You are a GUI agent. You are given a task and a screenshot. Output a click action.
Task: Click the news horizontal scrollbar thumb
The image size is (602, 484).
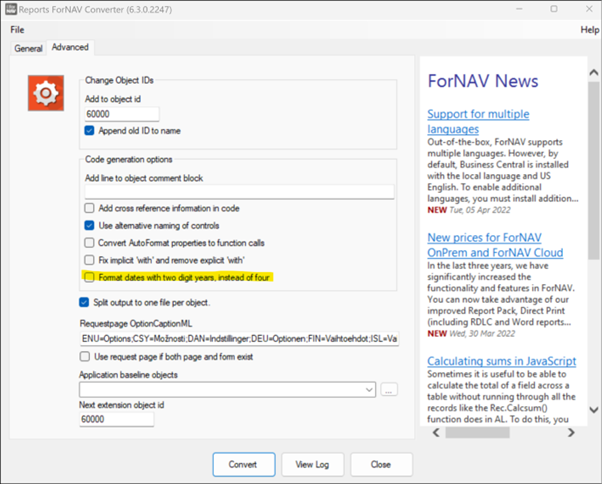pyautogui.click(x=477, y=433)
